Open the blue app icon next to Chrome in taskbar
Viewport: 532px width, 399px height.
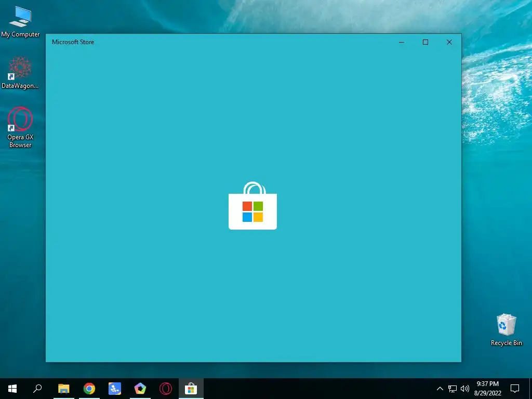click(115, 389)
